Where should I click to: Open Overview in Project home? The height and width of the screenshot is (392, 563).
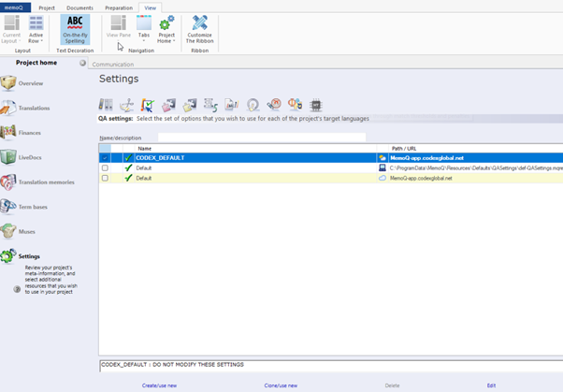click(22, 83)
